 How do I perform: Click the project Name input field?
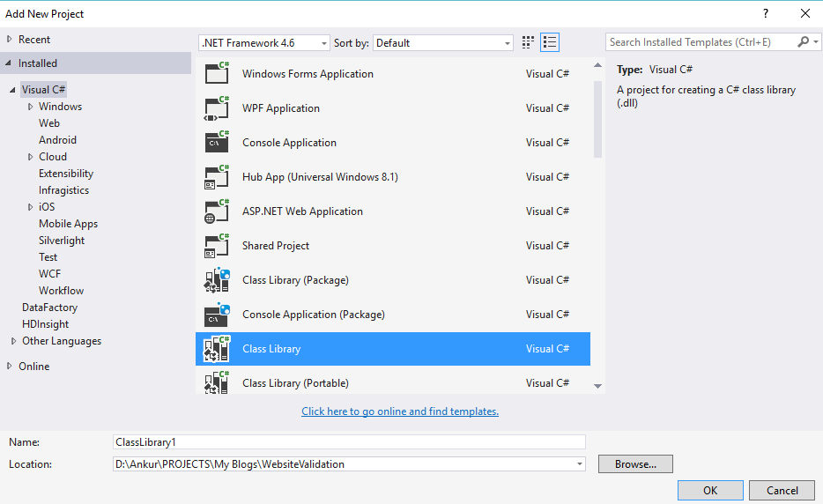pyautogui.click(x=349, y=442)
